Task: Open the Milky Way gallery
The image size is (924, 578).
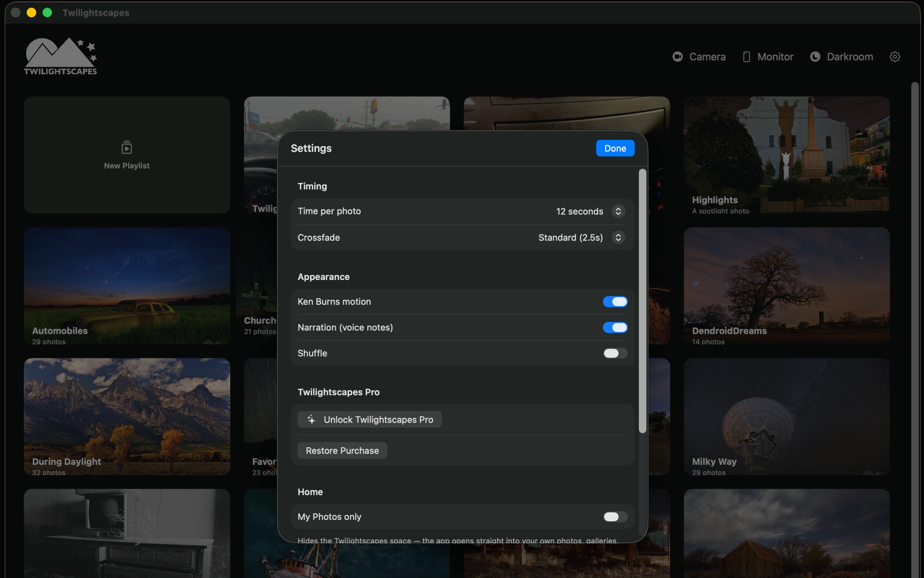Action: point(786,416)
